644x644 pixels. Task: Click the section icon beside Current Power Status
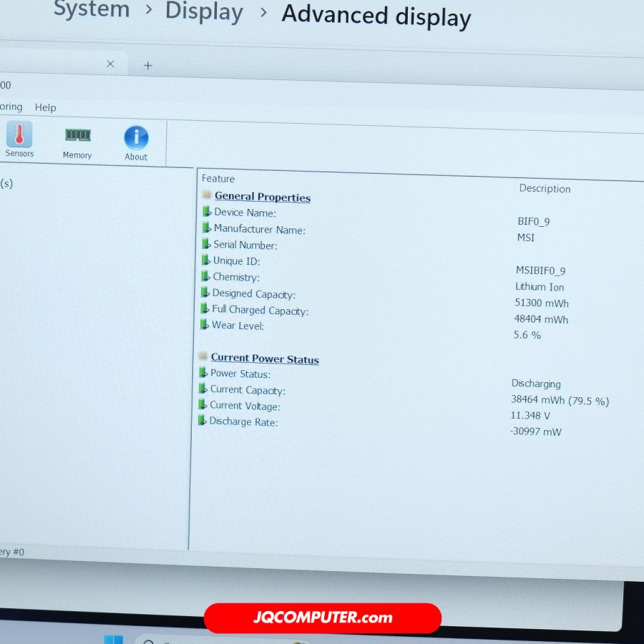pyautogui.click(x=203, y=356)
